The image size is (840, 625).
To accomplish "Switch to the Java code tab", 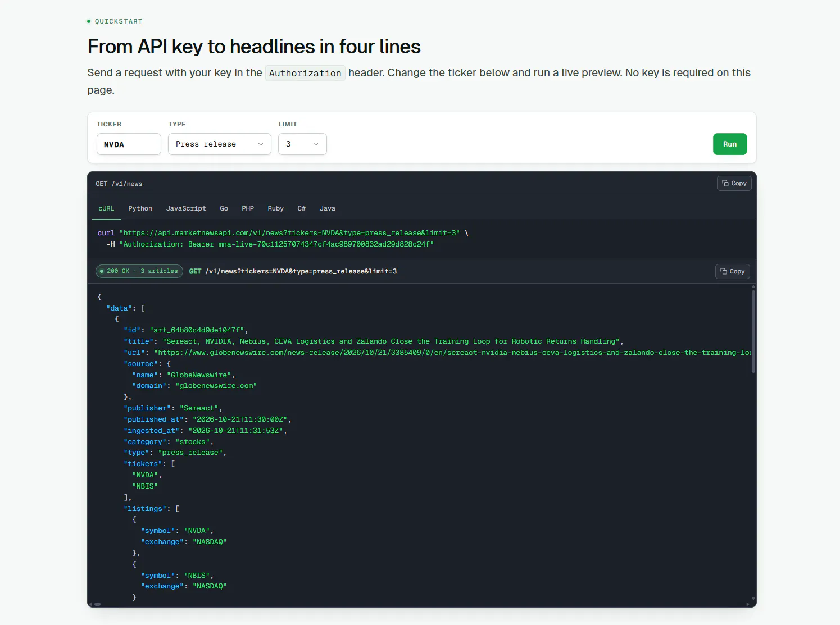I will [328, 208].
